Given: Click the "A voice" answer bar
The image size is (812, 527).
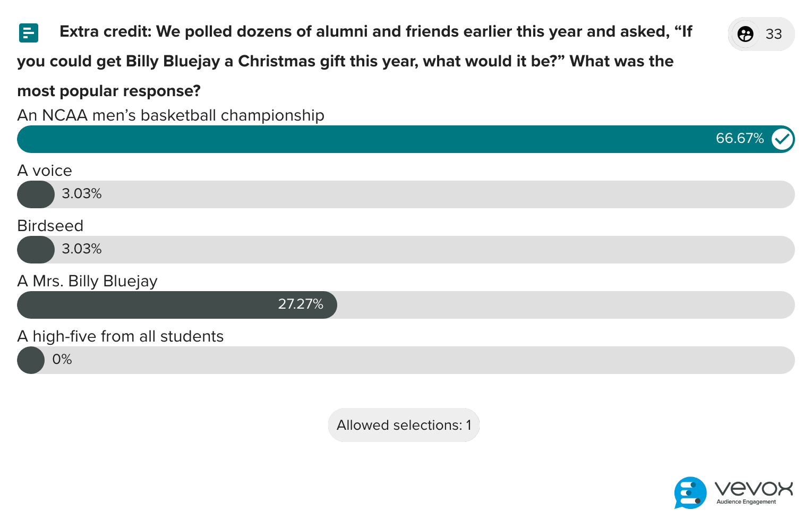Looking at the screenshot, I should coord(372,194).
